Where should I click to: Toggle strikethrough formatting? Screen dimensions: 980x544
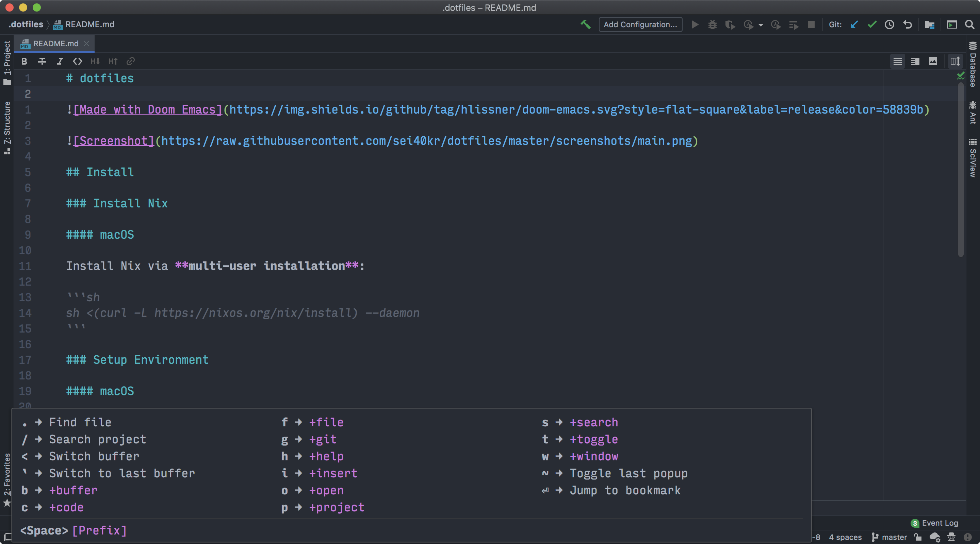[42, 61]
